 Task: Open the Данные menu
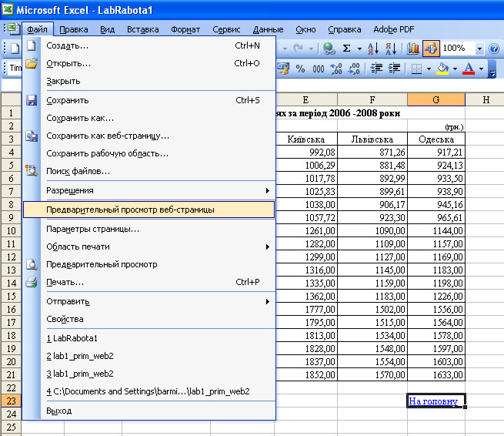click(x=268, y=29)
